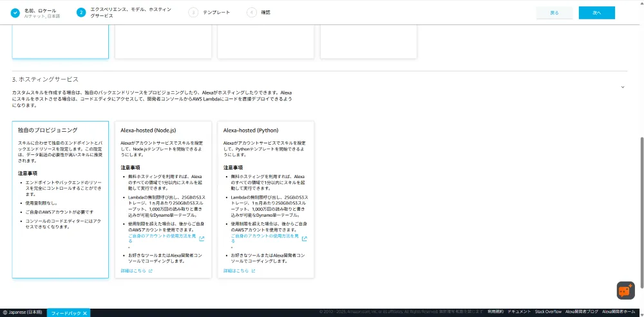Click the 注意事項 heading in Python card
This screenshot has width=644, height=317.
[233, 167]
